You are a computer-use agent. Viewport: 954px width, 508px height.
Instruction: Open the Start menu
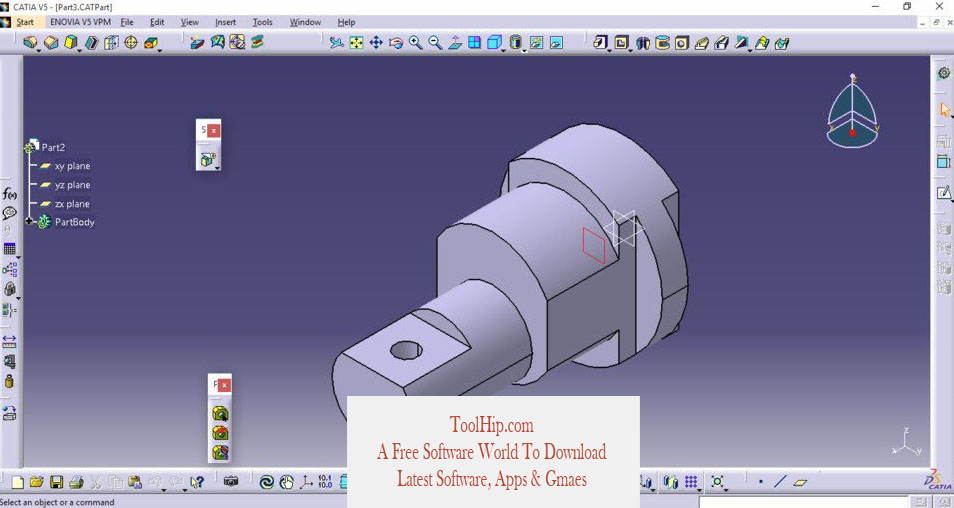(25, 22)
